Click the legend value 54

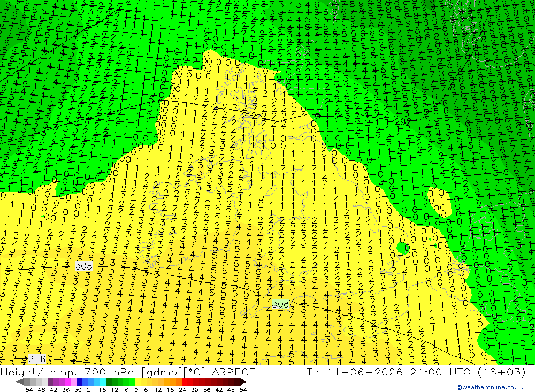[243, 390]
